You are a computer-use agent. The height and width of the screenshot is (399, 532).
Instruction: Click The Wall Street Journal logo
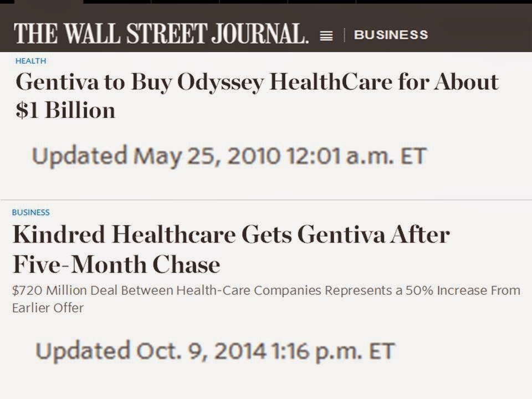coord(161,34)
